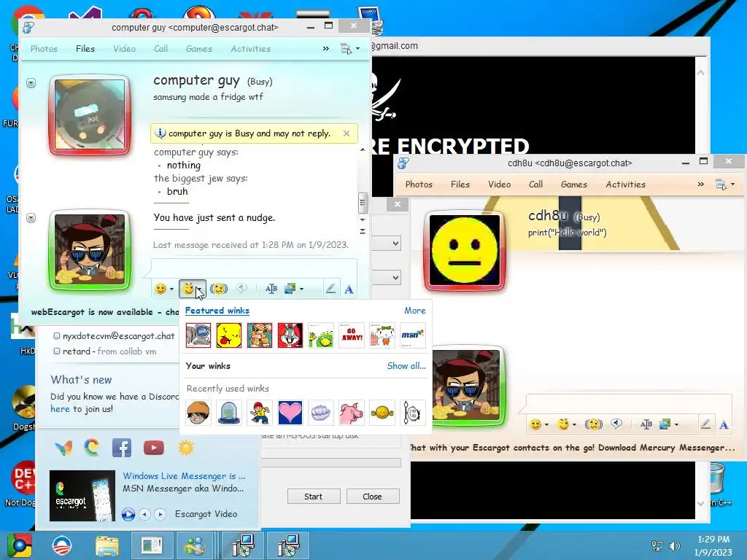Screen dimensions: 747x560
Task: Open options menu in computer guy window
Action: coord(350,49)
